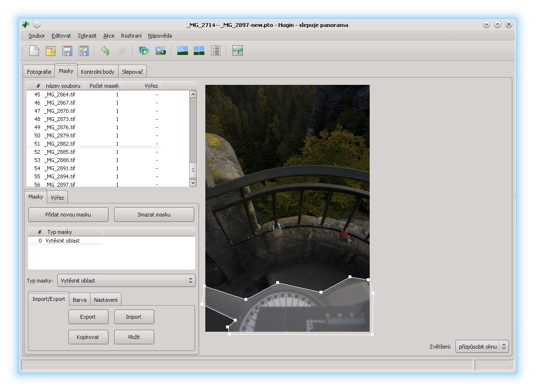Open the GL fast preview window
Screen dimensions: 535x392
[x=182, y=51]
